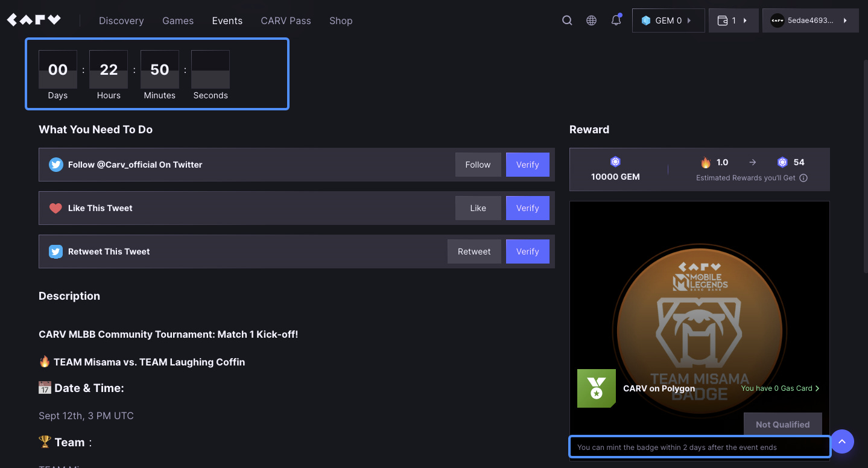Click the Follow button

pos(478,165)
